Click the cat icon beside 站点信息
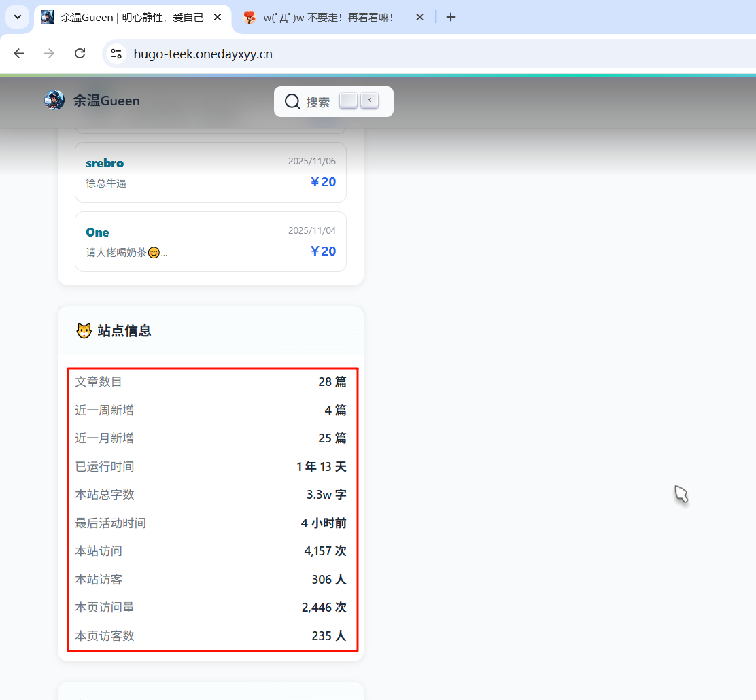This screenshot has width=756, height=700. pos(84,331)
